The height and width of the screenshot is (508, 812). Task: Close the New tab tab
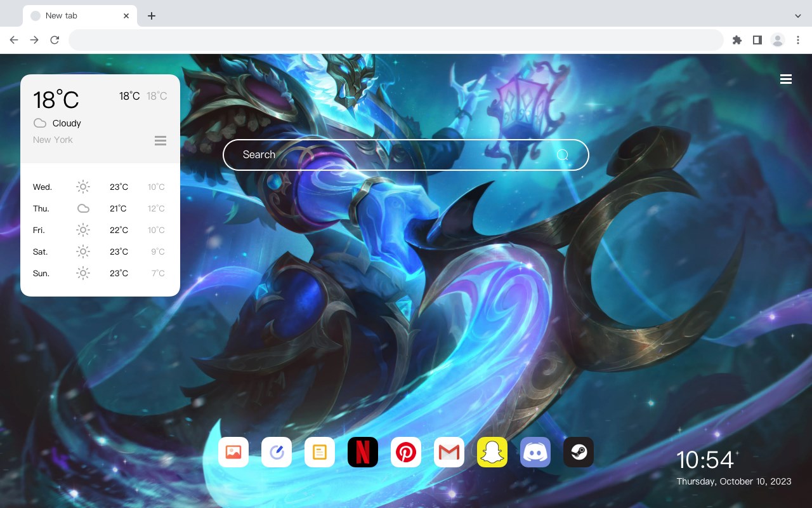tap(126, 16)
